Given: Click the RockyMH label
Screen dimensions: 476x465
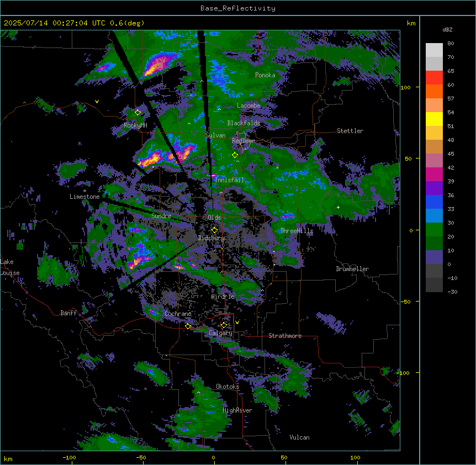Looking at the screenshot, I should pos(135,125).
